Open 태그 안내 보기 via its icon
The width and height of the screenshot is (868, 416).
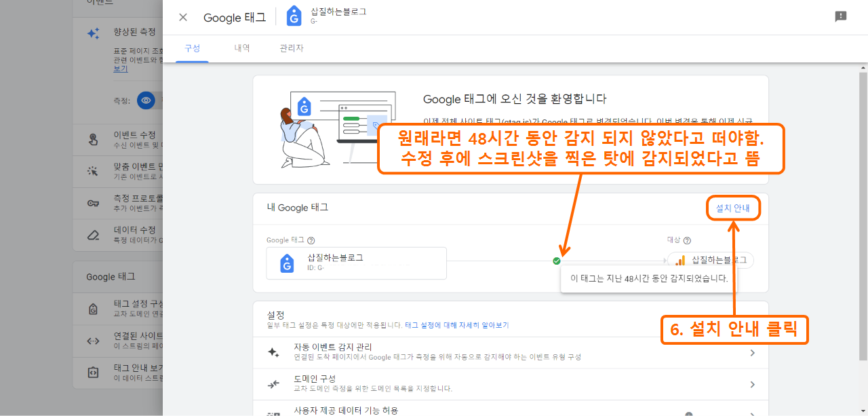93,371
